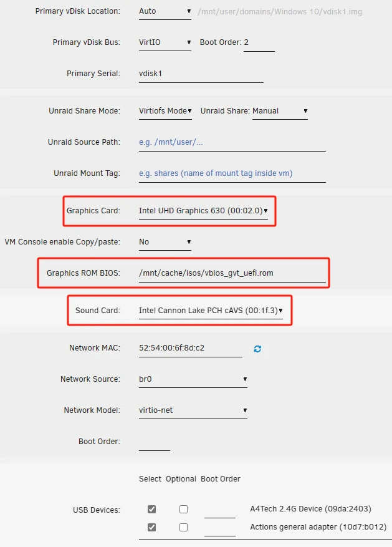Edit the Graphics ROM BIOS path field
The width and height of the screenshot is (392, 547).
pyautogui.click(x=232, y=273)
